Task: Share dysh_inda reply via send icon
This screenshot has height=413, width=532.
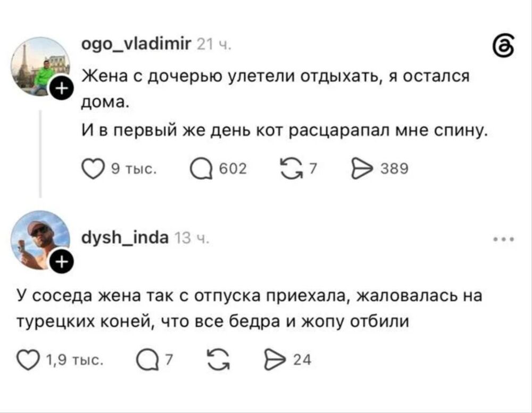Action: click(276, 360)
